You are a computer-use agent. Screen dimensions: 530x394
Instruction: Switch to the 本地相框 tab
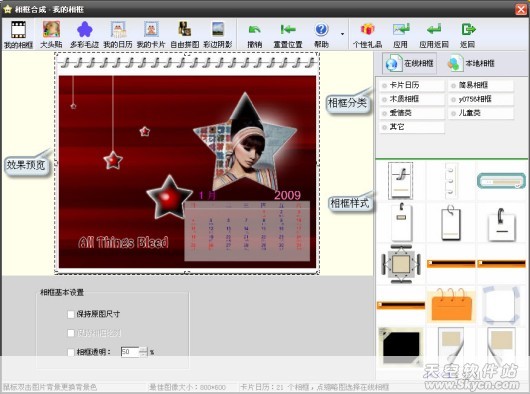tap(471, 63)
